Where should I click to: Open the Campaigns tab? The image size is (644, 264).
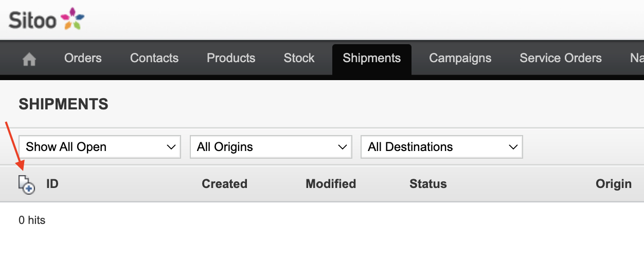click(x=460, y=59)
